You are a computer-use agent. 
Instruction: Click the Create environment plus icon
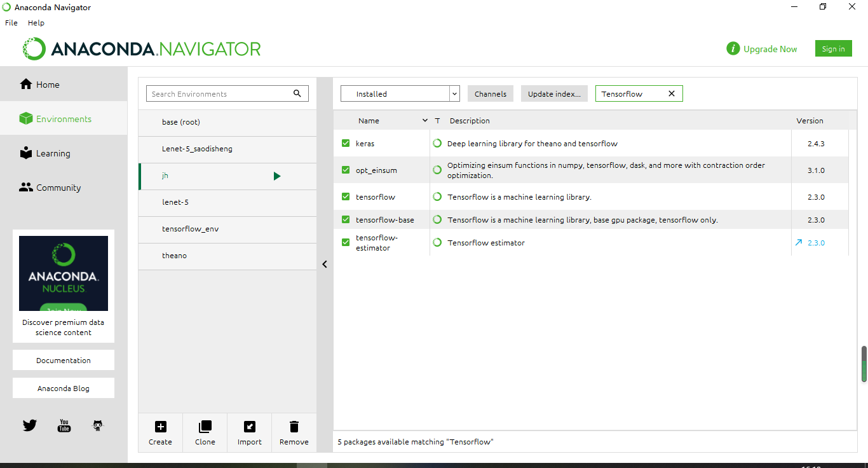point(161,427)
